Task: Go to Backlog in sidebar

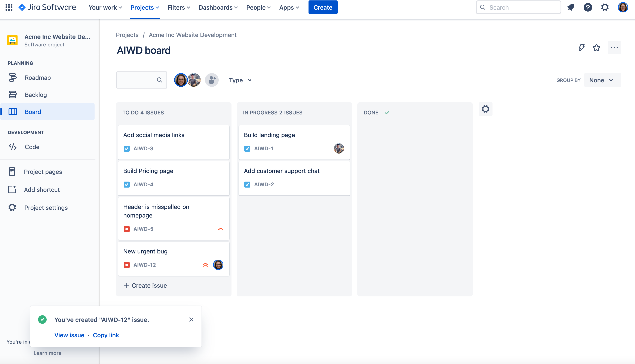Action: 47,95
